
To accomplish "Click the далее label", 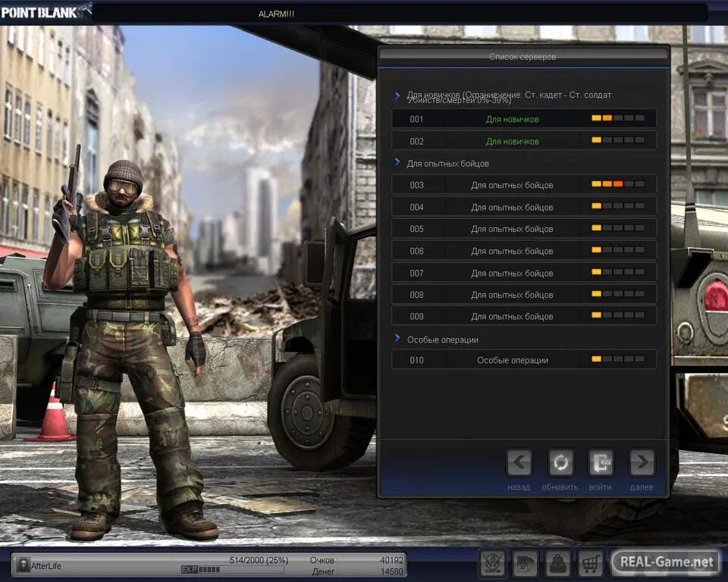I will [x=642, y=487].
